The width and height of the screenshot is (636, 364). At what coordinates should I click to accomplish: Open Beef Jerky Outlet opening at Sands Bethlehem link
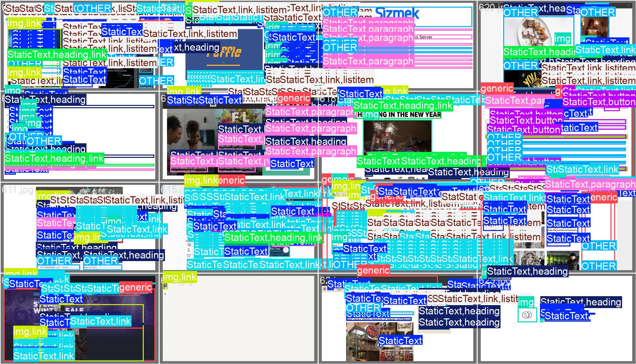pyautogui.click(x=379, y=319)
